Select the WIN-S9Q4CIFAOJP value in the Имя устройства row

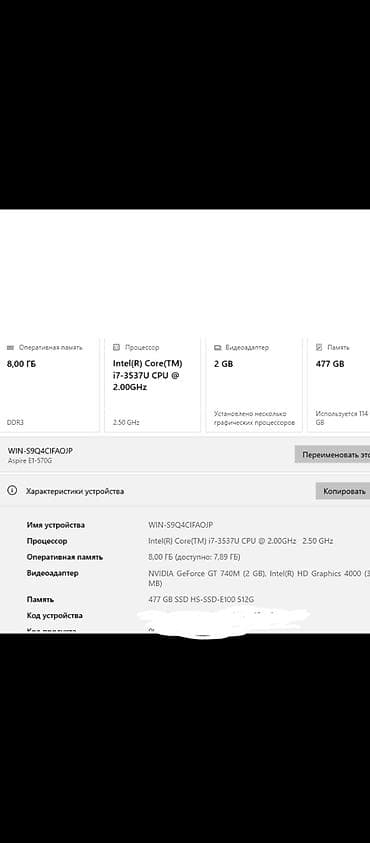181,525
